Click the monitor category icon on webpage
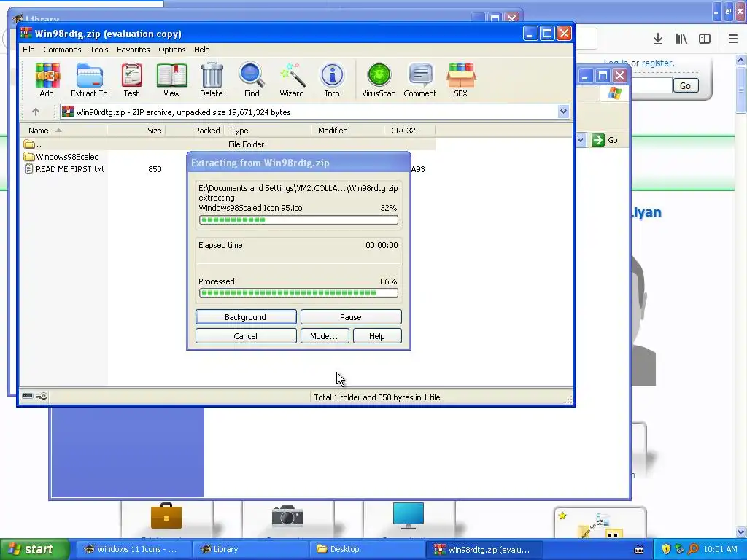The width and height of the screenshot is (747, 560). click(x=409, y=516)
